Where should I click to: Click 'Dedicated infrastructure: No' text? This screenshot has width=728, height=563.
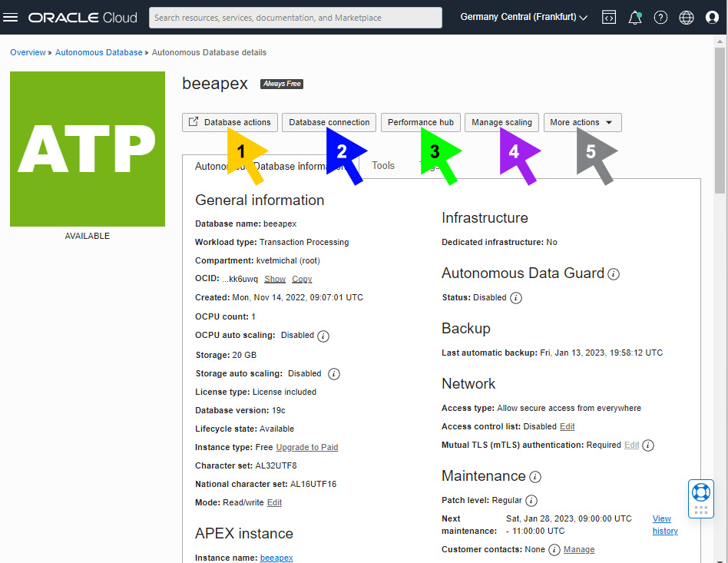[x=499, y=243]
